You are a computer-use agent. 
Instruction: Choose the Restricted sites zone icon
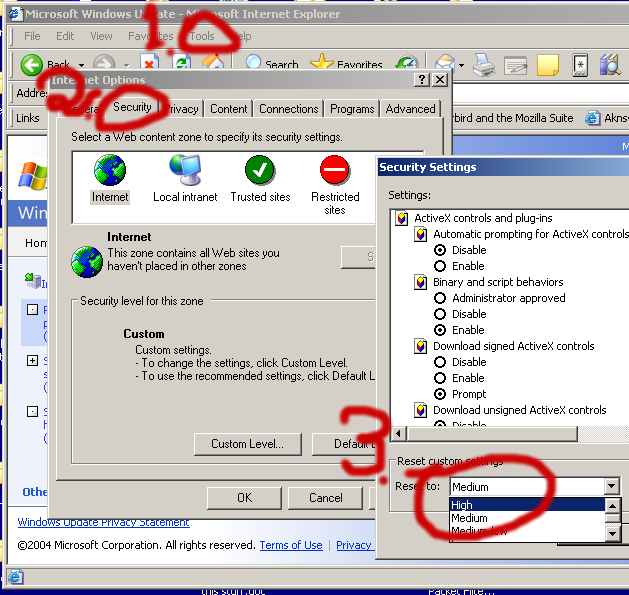(335, 171)
